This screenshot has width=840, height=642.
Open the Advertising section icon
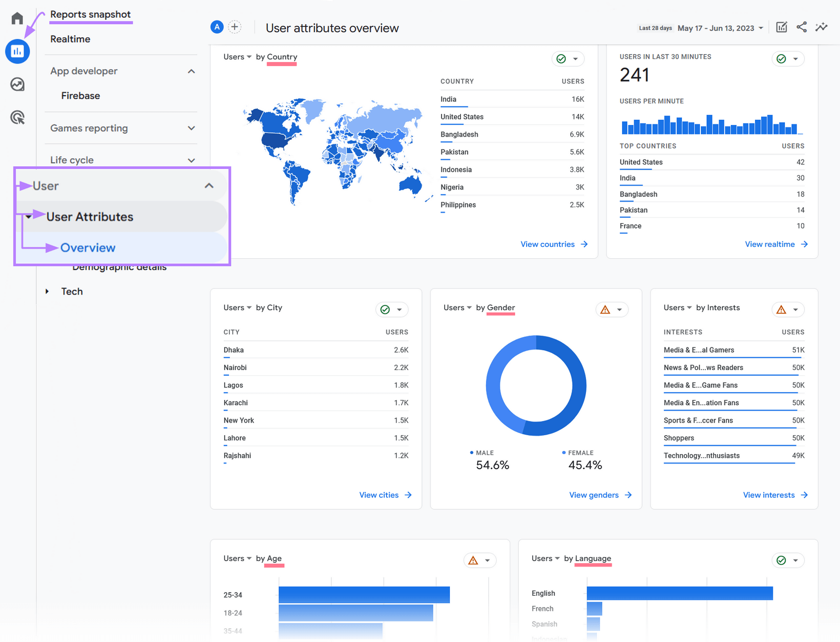17,118
